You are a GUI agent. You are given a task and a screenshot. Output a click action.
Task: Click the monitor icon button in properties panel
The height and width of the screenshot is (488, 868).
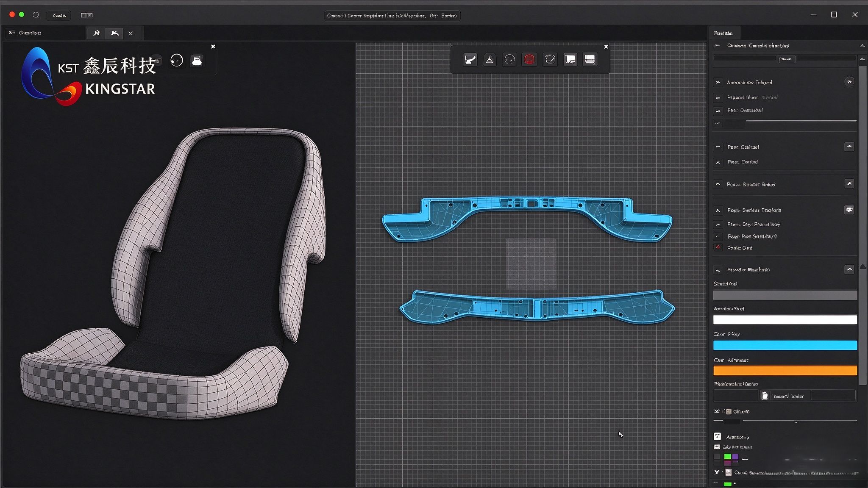(849, 210)
